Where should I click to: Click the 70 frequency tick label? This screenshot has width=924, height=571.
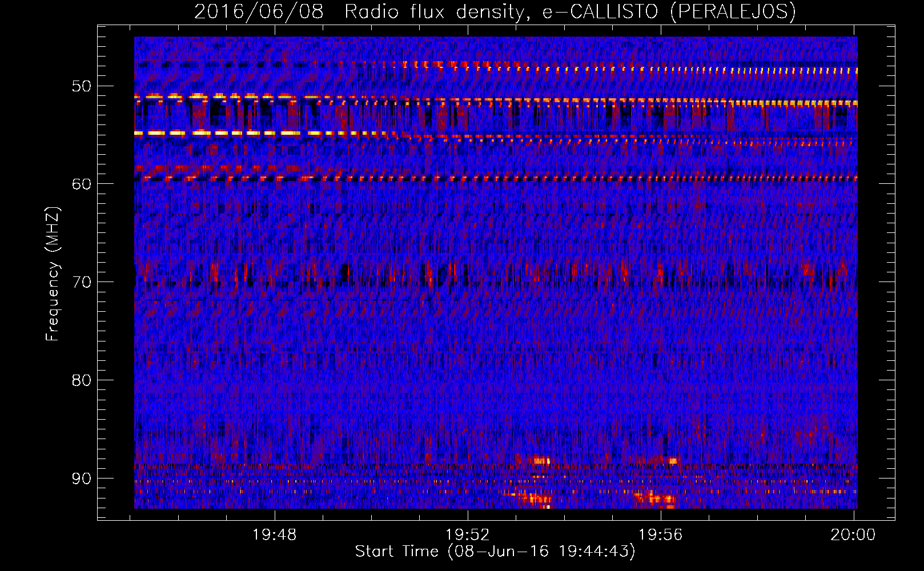pyautogui.click(x=81, y=282)
